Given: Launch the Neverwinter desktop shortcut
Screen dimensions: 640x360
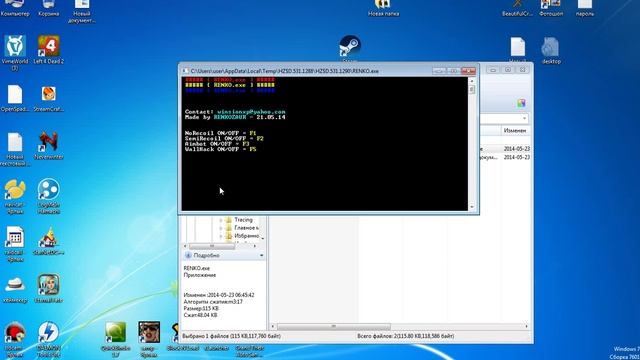Looking at the screenshot, I should point(49,146).
